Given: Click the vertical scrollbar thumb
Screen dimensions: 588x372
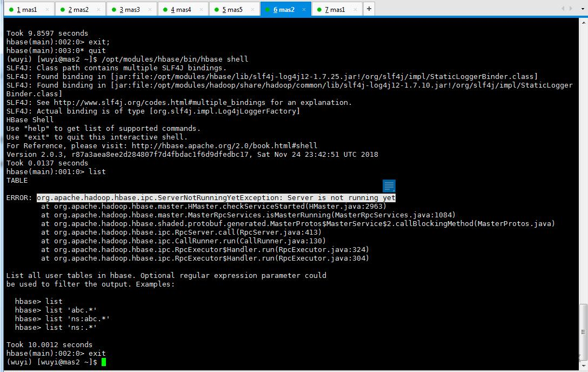Looking at the screenshot, I should (x=584, y=332).
